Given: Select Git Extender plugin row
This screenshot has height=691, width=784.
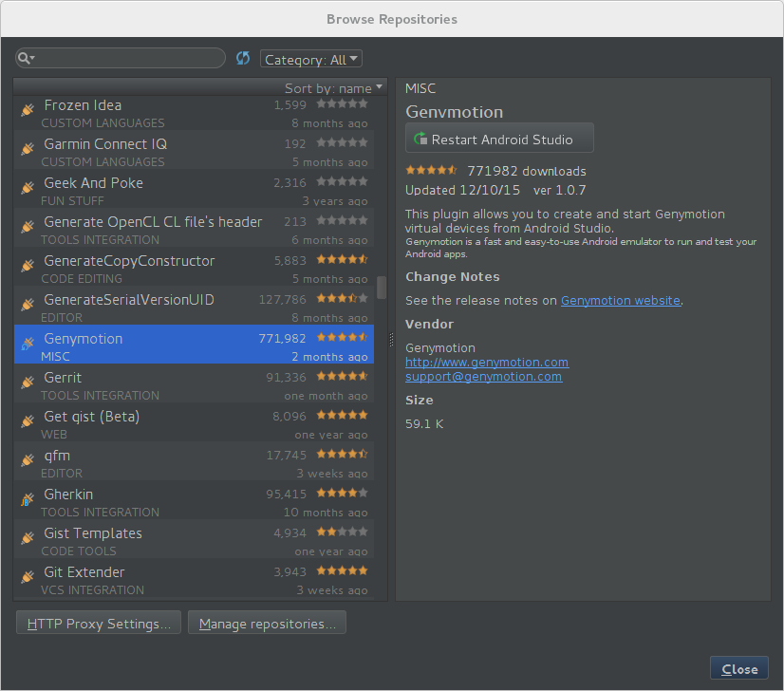Looking at the screenshot, I should click(194, 578).
